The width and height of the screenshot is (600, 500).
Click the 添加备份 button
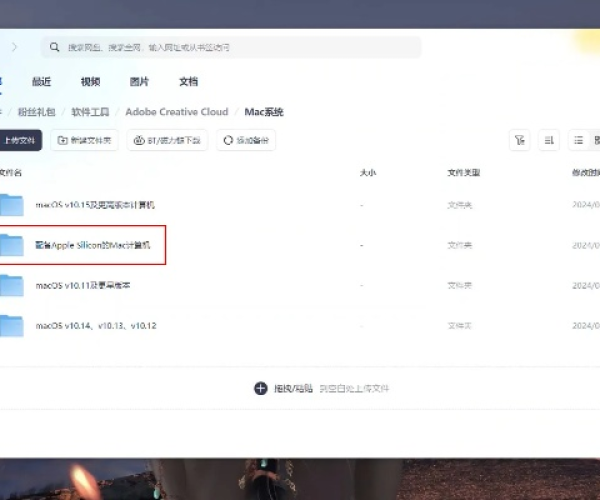click(x=246, y=140)
